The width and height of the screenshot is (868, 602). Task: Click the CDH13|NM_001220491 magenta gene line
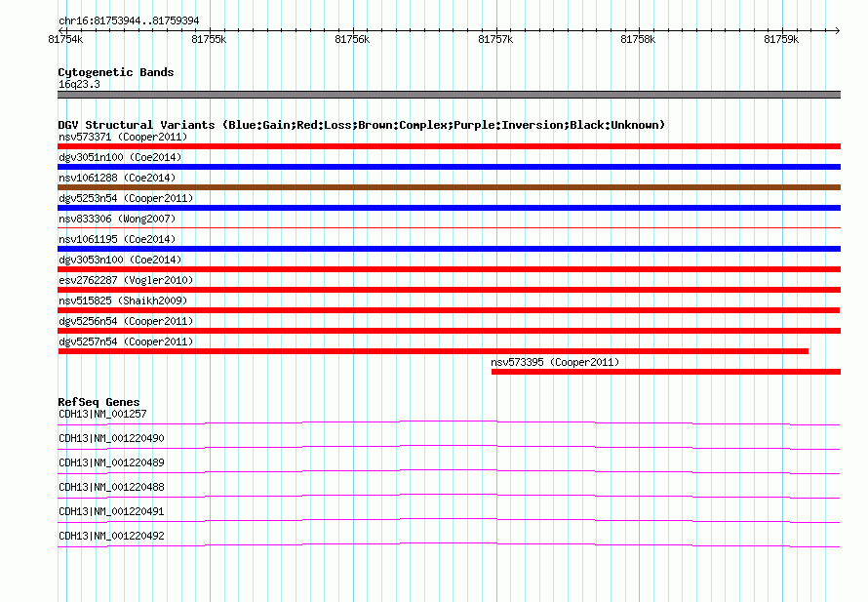click(449, 521)
